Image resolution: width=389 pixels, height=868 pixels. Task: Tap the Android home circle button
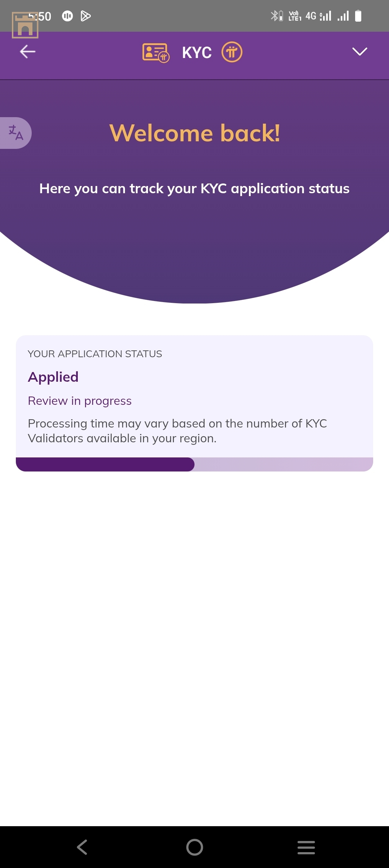pos(194,847)
